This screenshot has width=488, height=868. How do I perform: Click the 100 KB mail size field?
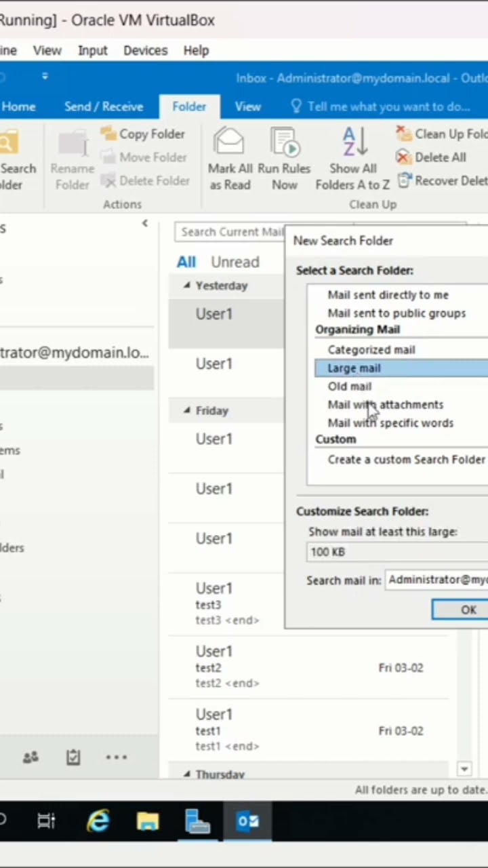tap(396, 552)
